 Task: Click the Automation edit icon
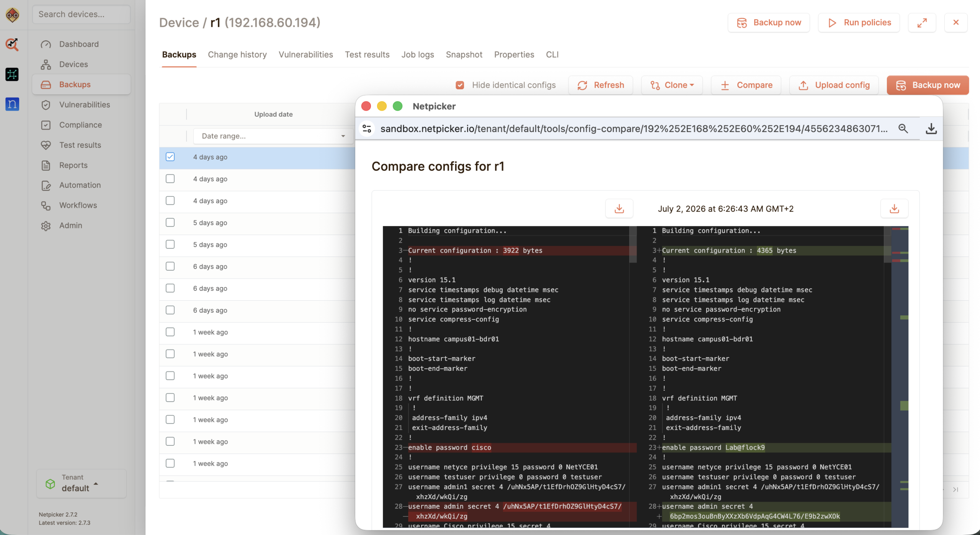[x=46, y=185]
